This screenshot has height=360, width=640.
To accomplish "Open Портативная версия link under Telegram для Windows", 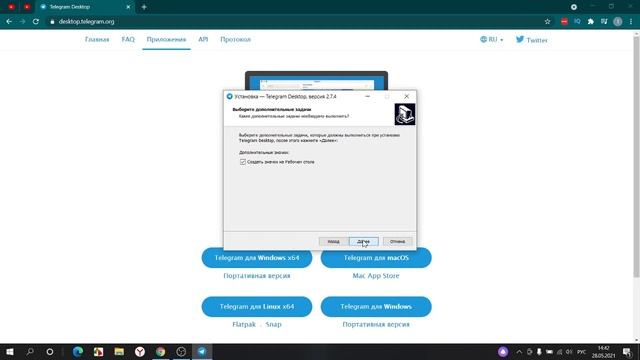I will 376,324.
